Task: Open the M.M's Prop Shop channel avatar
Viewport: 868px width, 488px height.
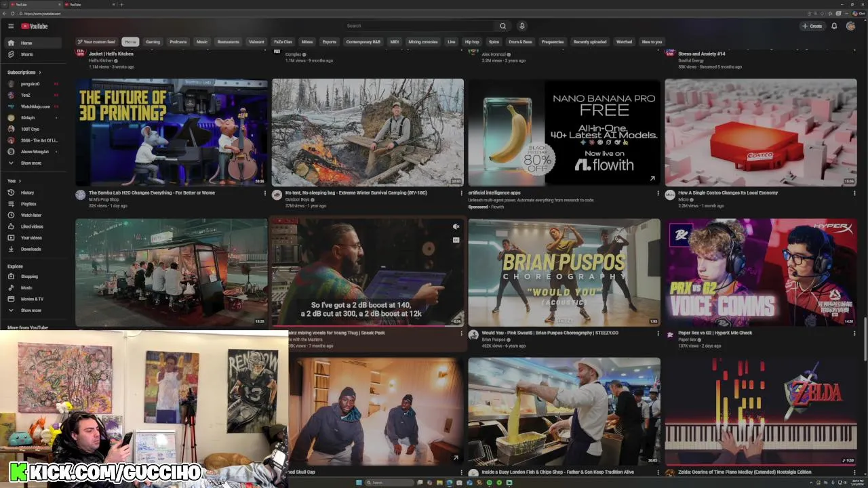Action: click(x=81, y=195)
